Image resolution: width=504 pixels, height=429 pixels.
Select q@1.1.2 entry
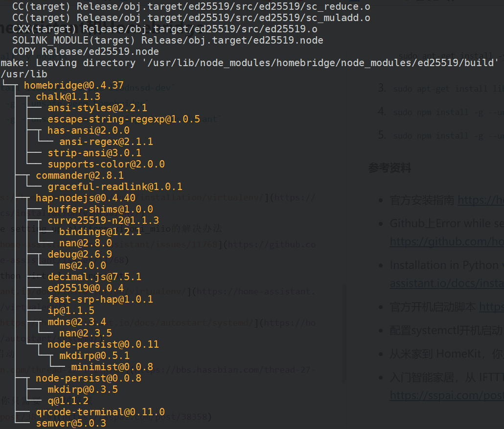click(68, 401)
